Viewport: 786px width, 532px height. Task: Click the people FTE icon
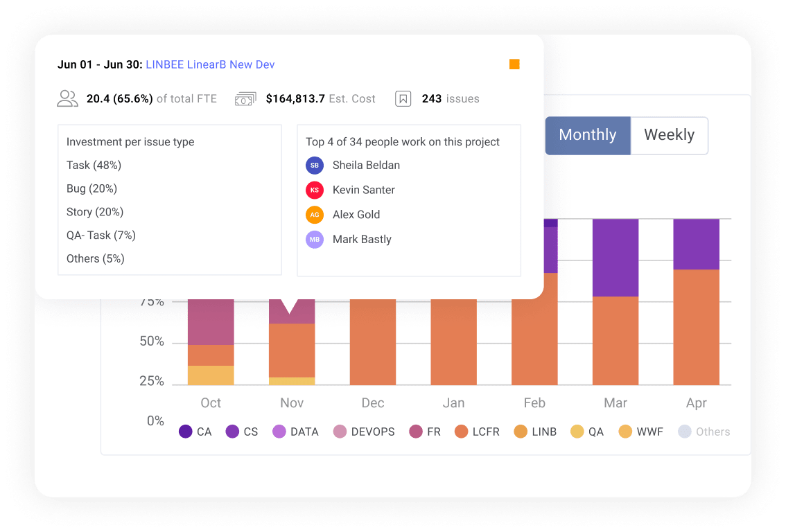tap(67, 99)
